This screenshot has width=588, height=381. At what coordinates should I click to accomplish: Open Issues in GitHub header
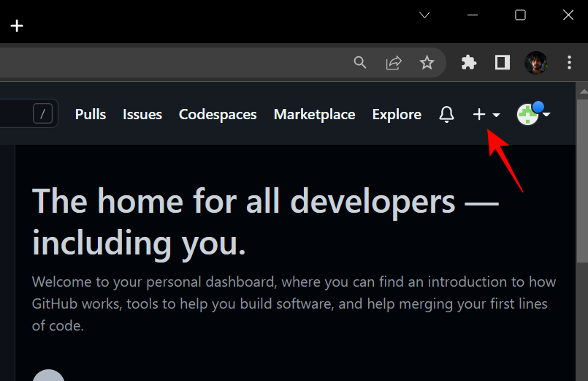click(142, 114)
